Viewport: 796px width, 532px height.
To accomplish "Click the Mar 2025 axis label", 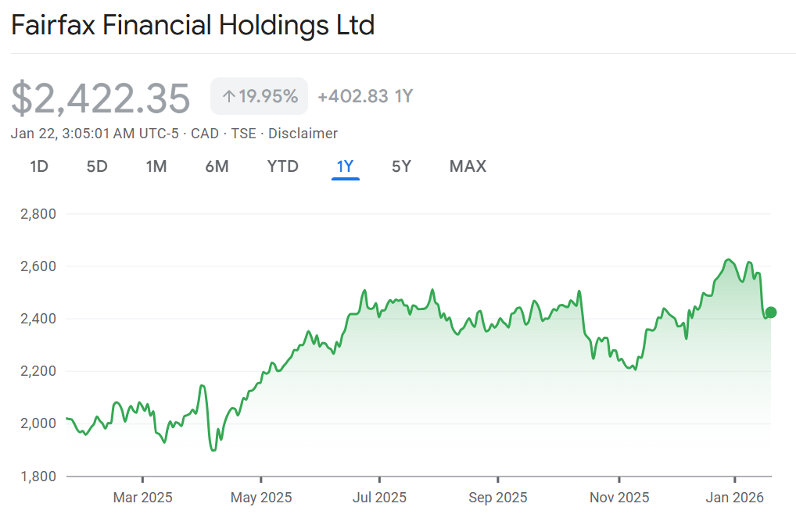I will tap(143, 498).
